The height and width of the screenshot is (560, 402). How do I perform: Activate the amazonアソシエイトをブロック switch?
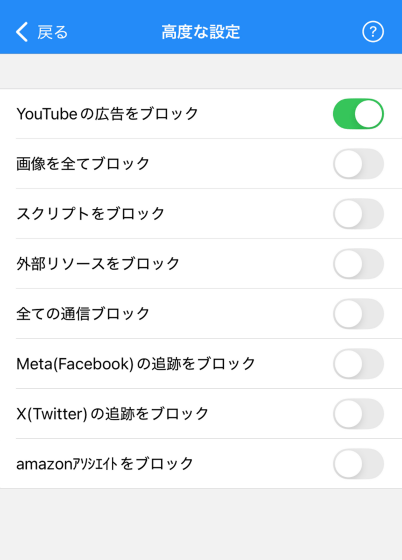(x=358, y=464)
